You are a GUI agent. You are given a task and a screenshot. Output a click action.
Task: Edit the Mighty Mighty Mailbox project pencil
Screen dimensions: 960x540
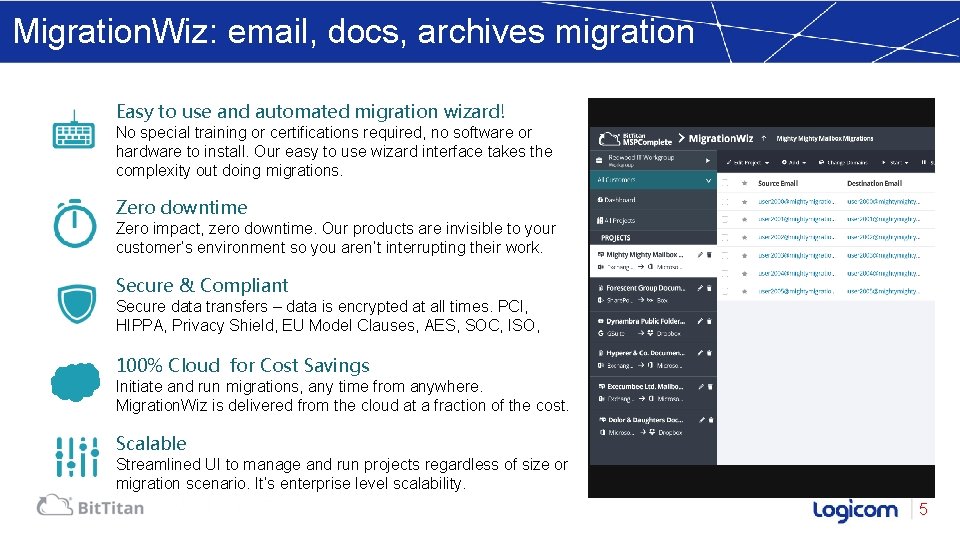(700, 255)
